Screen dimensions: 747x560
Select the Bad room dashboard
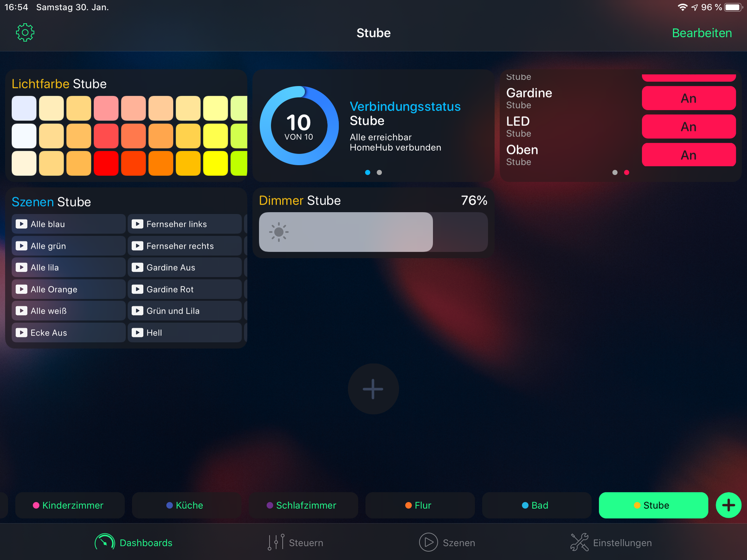tap(536, 505)
